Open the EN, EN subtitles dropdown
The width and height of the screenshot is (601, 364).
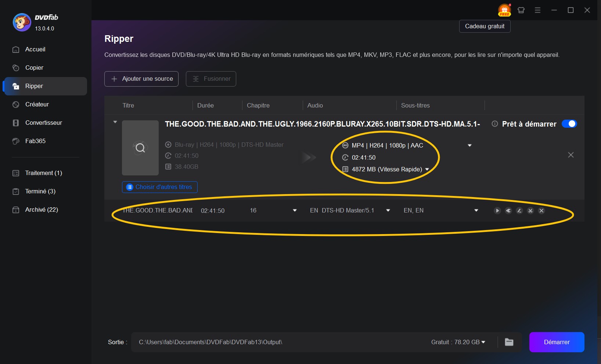[476, 211]
